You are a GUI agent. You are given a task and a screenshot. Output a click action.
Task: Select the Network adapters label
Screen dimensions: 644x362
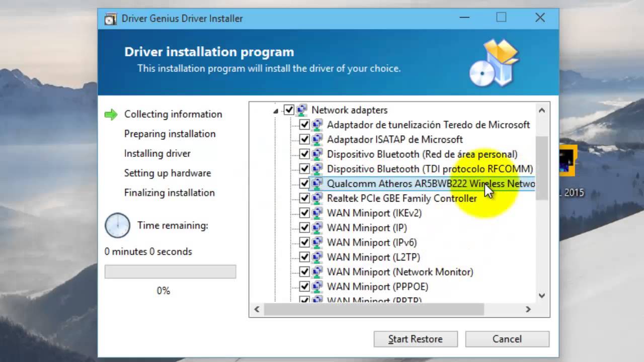350,110
